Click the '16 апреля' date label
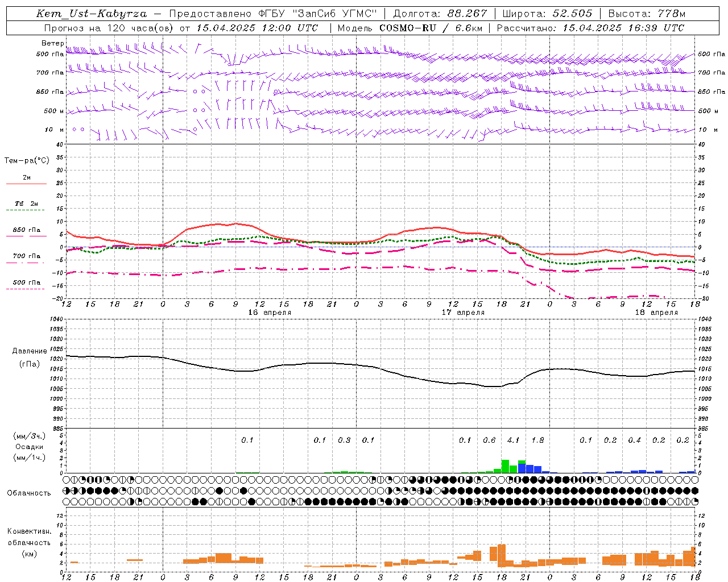 pyautogui.click(x=270, y=313)
